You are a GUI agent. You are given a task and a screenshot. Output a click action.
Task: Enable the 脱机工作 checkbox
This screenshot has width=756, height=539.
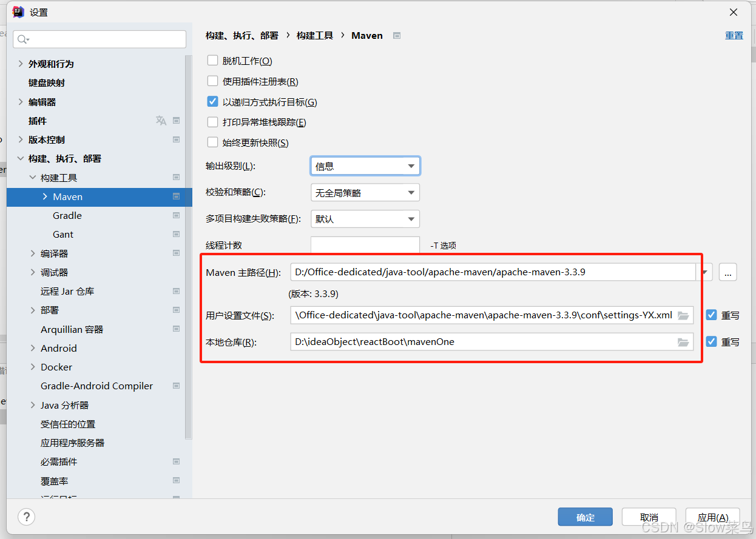(x=212, y=61)
